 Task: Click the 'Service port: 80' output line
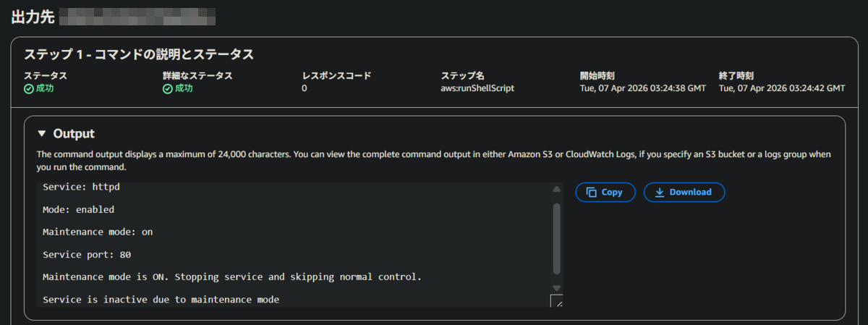tap(87, 255)
